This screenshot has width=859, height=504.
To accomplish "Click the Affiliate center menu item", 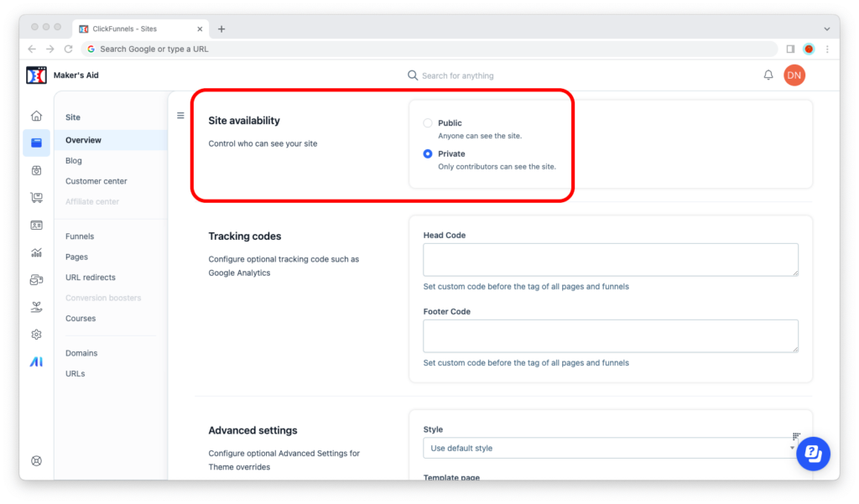I will point(92,201).
